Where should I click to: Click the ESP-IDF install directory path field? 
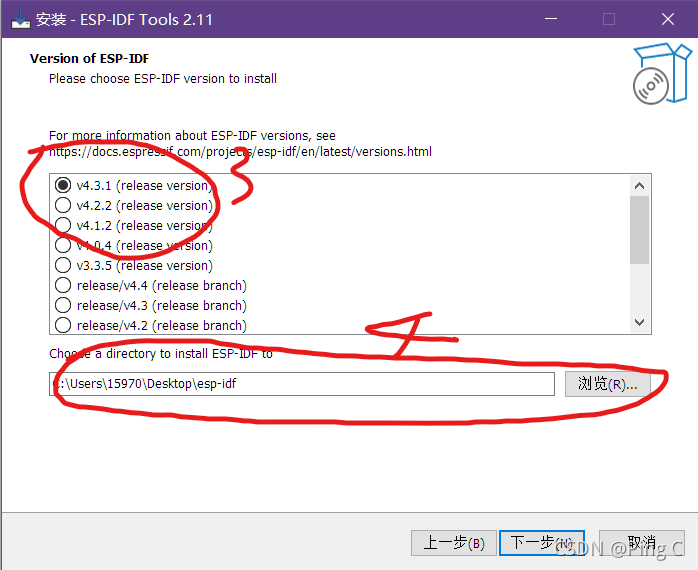click(x=302, y=384)
